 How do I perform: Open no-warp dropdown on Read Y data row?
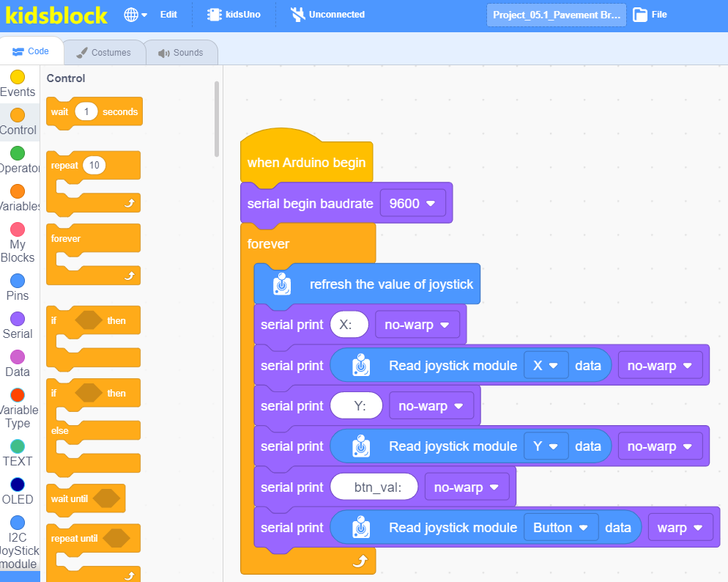(660, 446)
